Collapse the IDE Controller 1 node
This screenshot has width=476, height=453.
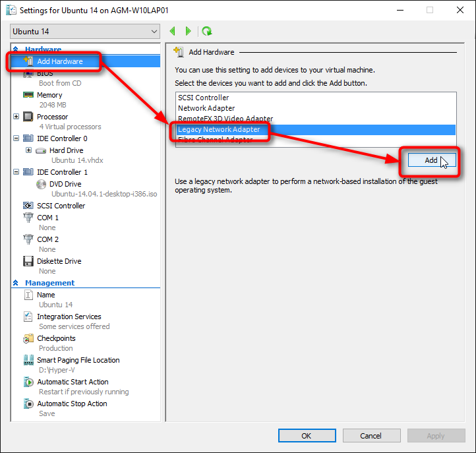[16, 172]
